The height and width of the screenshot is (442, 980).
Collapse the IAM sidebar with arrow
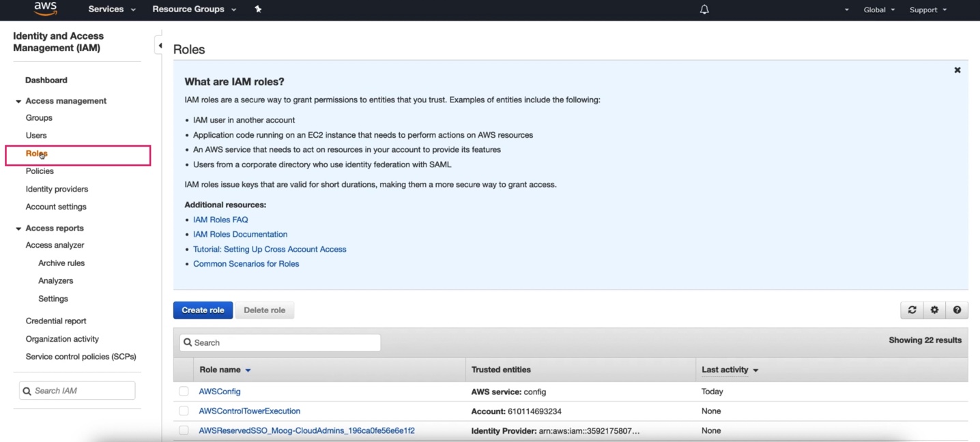159,46
